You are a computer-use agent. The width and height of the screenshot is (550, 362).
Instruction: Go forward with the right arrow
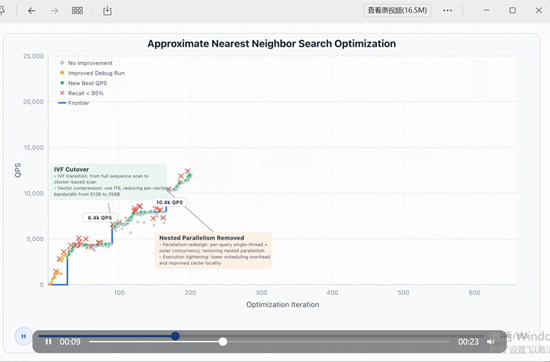pos(54,11)
